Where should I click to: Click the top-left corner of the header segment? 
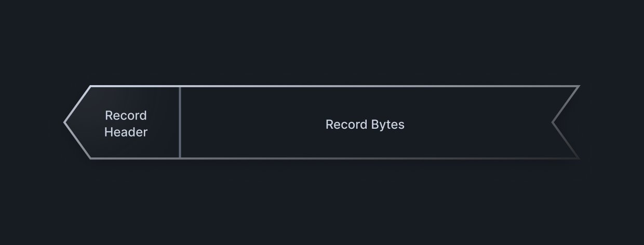point(91,87)
